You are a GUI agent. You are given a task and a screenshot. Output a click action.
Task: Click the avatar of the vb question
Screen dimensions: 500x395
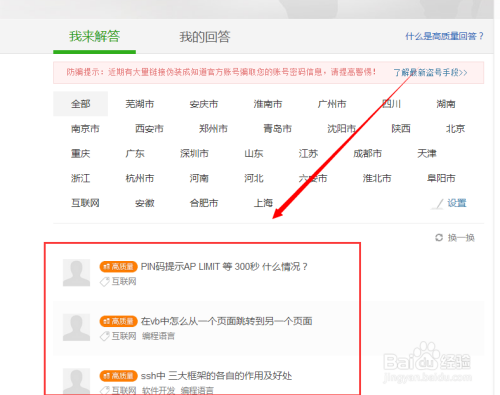[x=76, y=327]
